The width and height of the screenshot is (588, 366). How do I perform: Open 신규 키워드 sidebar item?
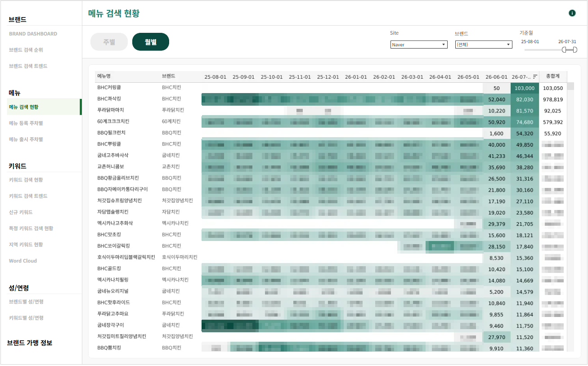point(21,212)
